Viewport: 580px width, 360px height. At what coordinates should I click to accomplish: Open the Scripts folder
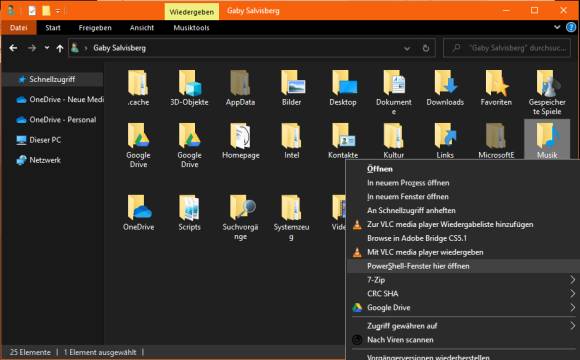coord(189,213)
